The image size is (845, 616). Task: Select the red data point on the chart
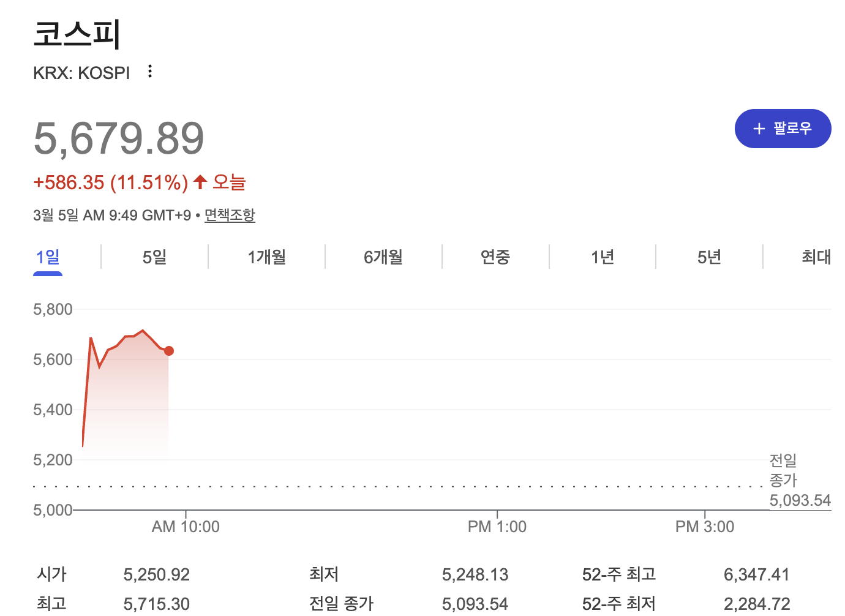tap(168, 351)
